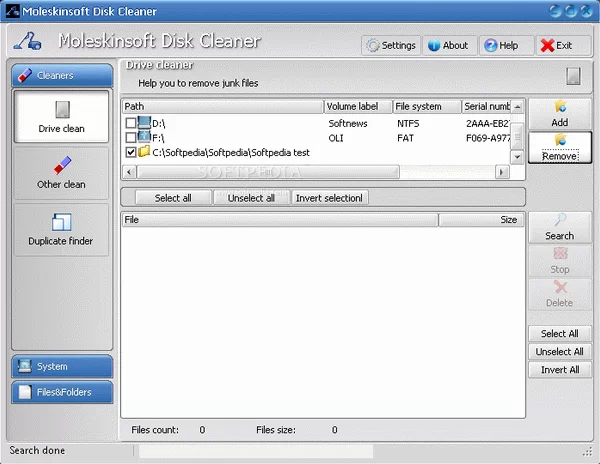Click the vertical scrollbar thumb in drive list

point(517,135)
